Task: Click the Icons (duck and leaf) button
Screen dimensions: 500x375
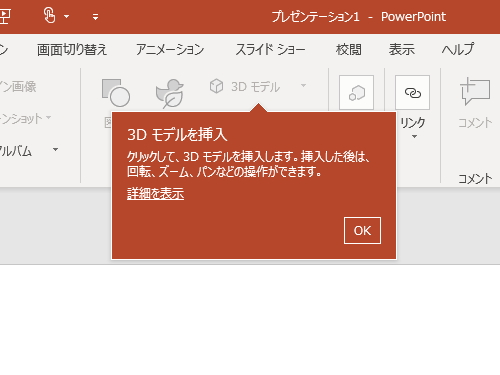Action: [170, 93]
